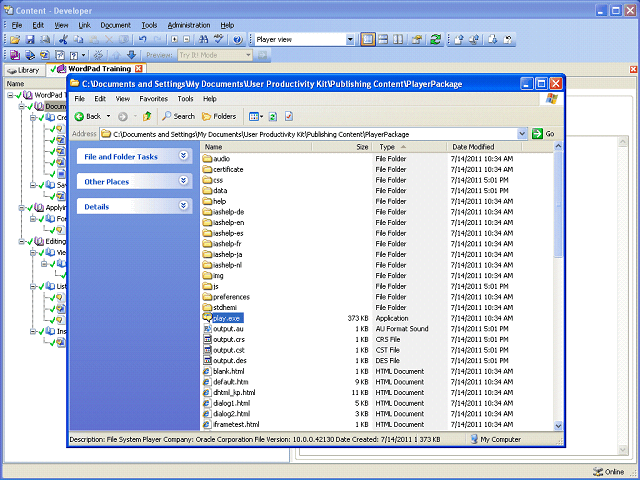Click the Explorer vertical scrollbar down arrow

[558, 426]
